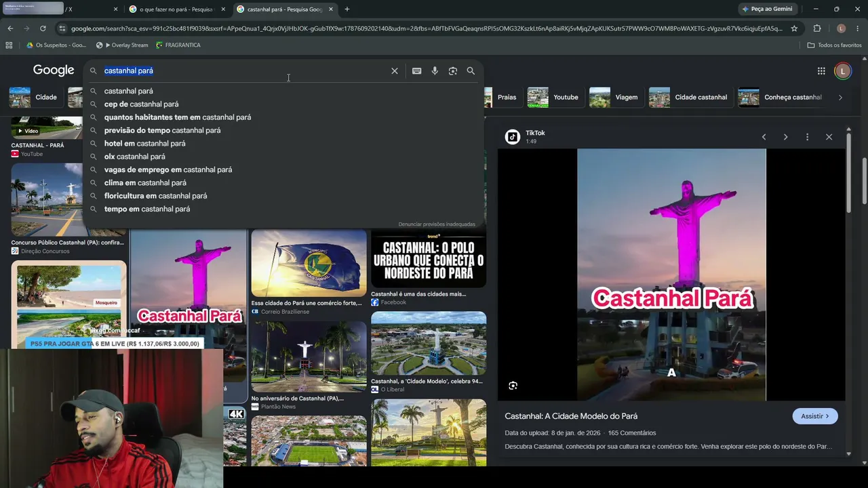Image resolution: width=868 pixels, height=488 pixels.
Task: Open the Google apps grid
Action: click(821, 70)
